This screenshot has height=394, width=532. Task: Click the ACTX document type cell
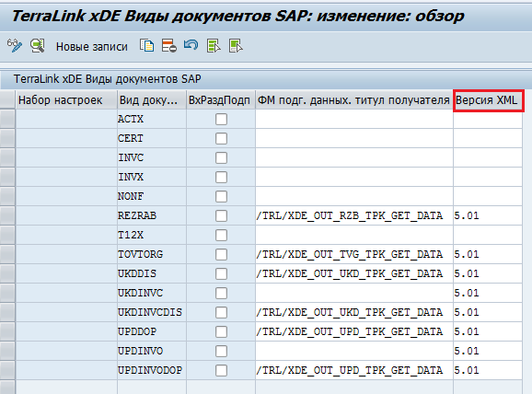(152, 119)
